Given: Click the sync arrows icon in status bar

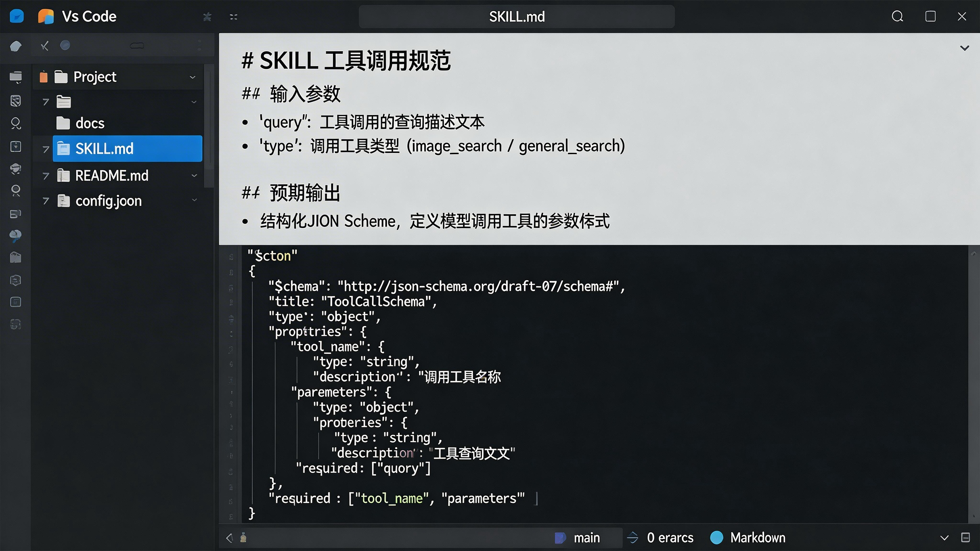Looking at the screenshot, I should (x=632, y=538).
